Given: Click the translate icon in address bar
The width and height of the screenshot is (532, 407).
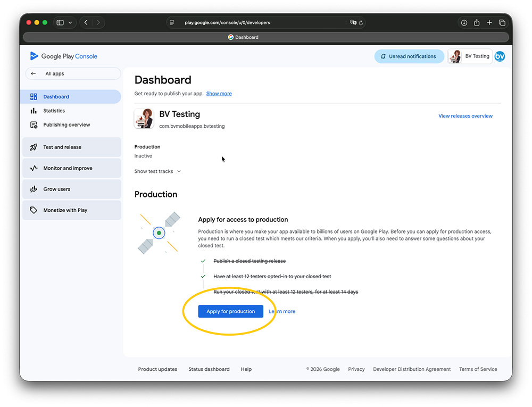Looking at the screenshot, I should [x=353, y=22].
